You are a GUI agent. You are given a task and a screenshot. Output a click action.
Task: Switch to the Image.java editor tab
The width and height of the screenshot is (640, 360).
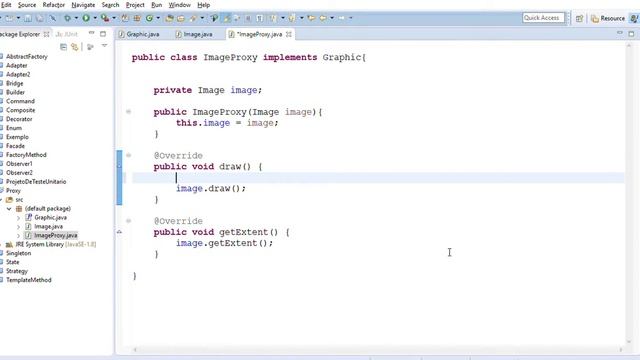(194, 34)
